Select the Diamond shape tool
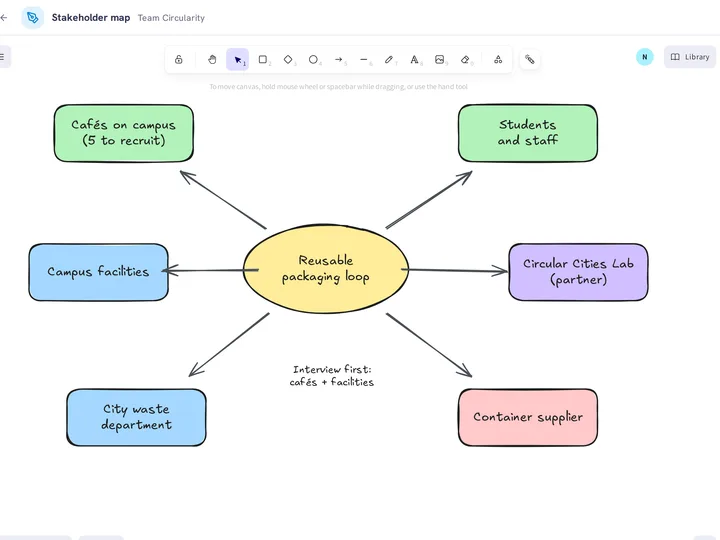The image size is (720, 540). pos(288,59)
